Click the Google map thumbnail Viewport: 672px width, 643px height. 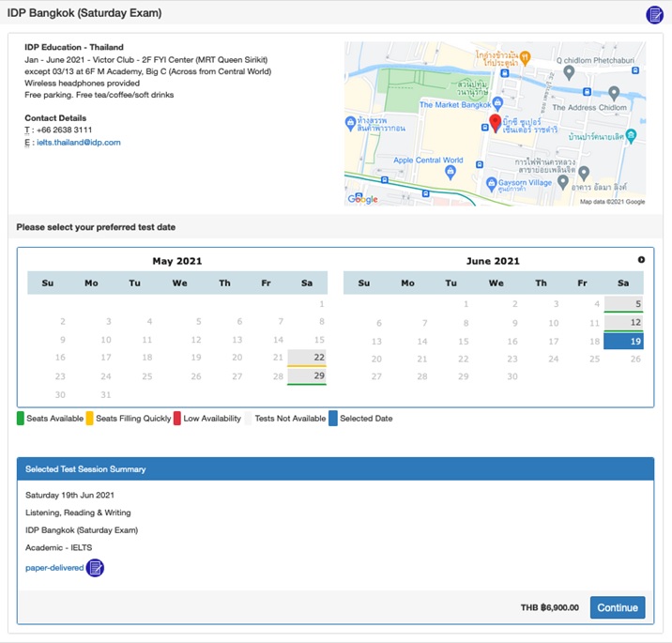(x=495, y=124)
